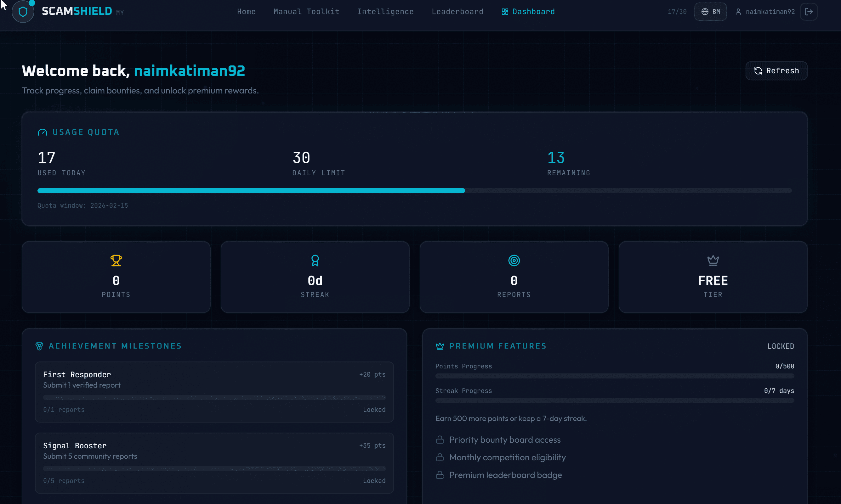Click the trophy icon above Points
The width and height of the screenshot is (841, 504).
pos(116,260)
